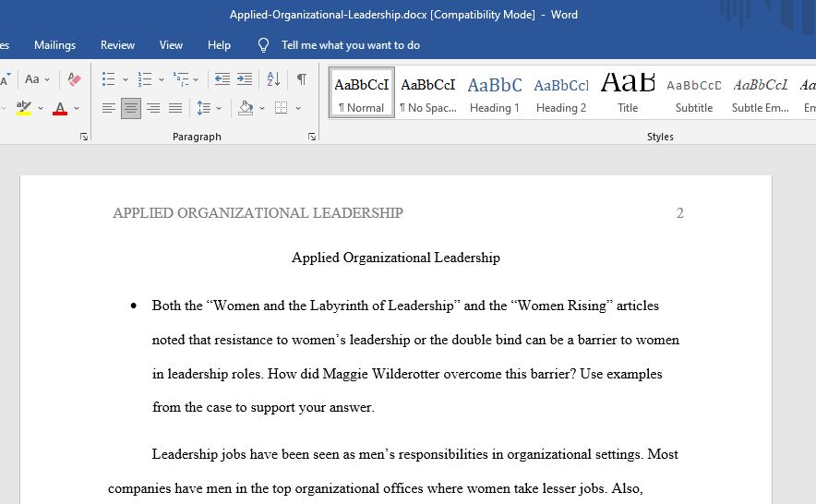Open the Mailings tab
This screenshot has width=816, height=504.
[x=54, y=45]
